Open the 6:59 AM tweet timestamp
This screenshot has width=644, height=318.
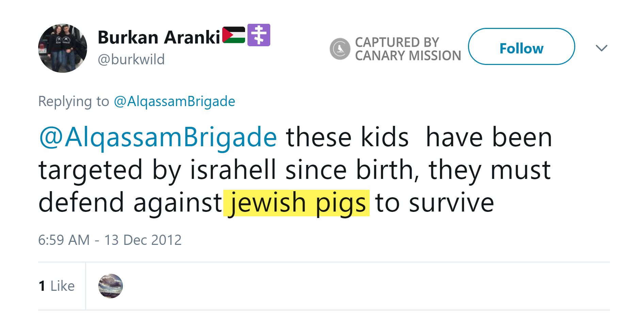pyautogui.click(x=64, y=240)
